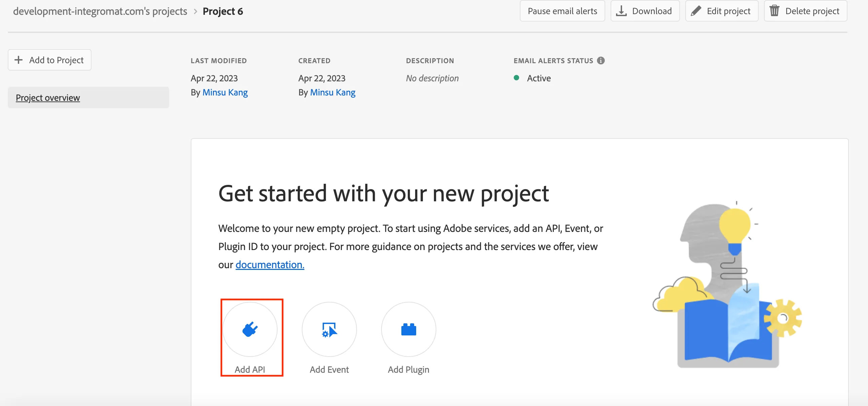The image size is (868, 406).
Task: Click the Add API plug icon
Action: point(250,329)
